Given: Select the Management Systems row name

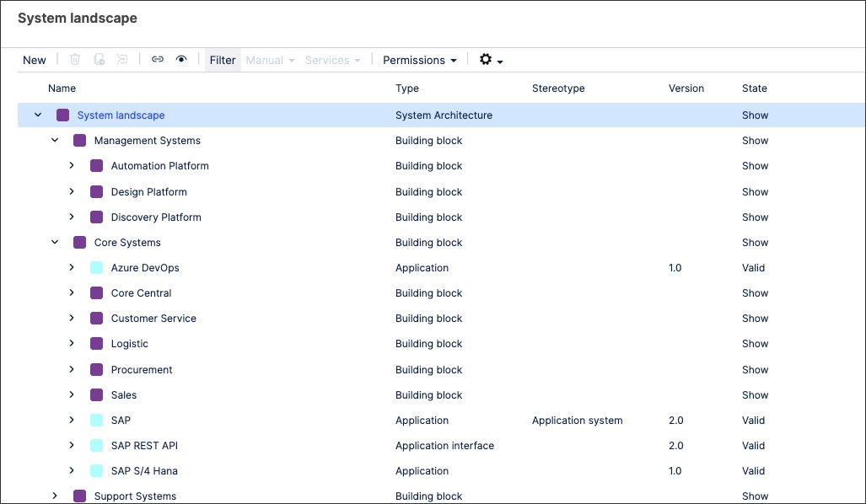Looking at the screenshot, I should click(148, 141).
